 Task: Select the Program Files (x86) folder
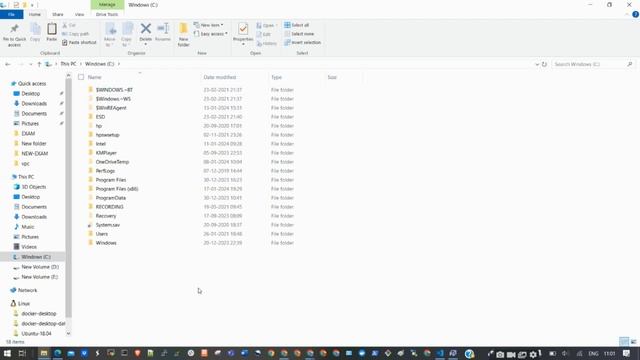(x=117, y=189)
